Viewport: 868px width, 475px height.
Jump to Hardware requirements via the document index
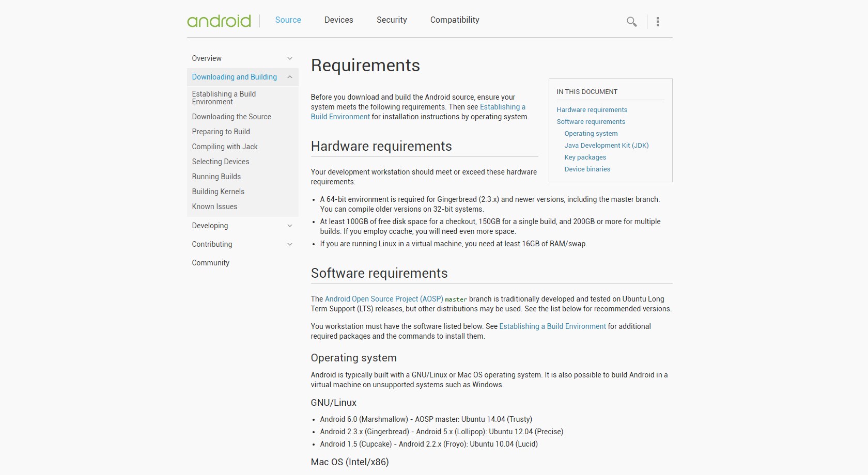tap(592, 109)
